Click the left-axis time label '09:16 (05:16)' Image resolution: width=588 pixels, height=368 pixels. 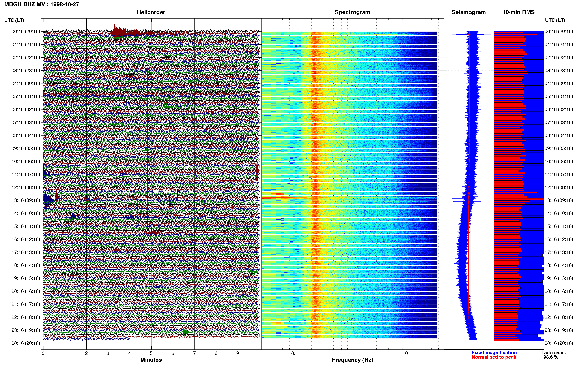click(26, 148)
